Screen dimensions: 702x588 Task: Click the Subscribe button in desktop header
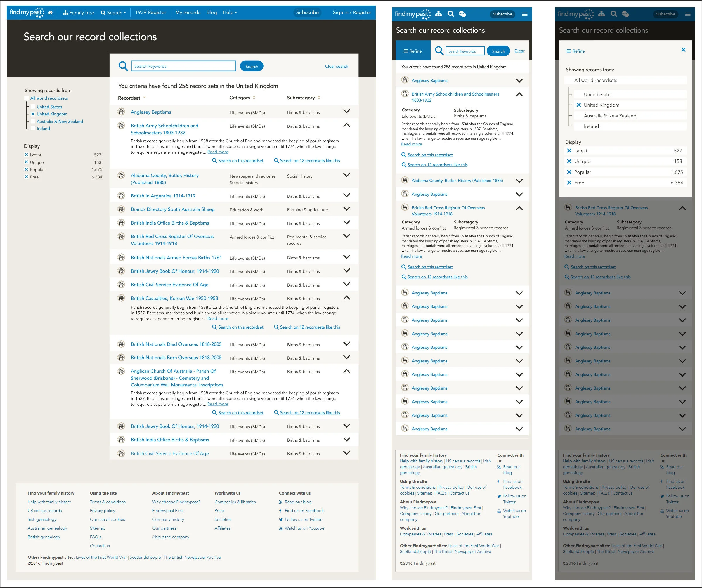click(x=307, y=12)
